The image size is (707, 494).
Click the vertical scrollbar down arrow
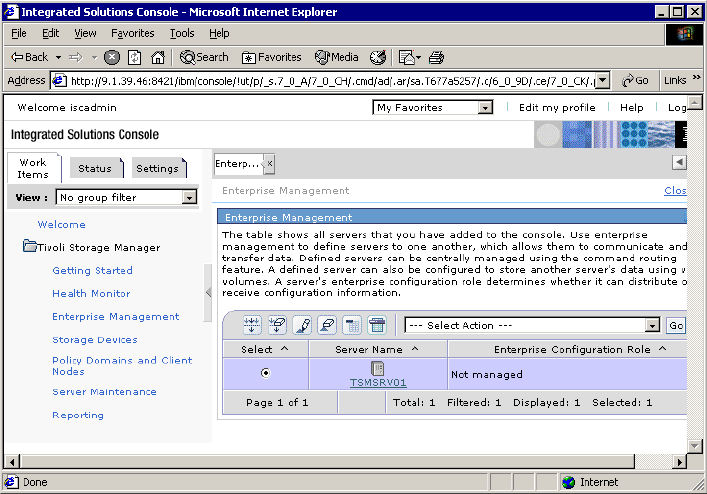tap(695, 446)
